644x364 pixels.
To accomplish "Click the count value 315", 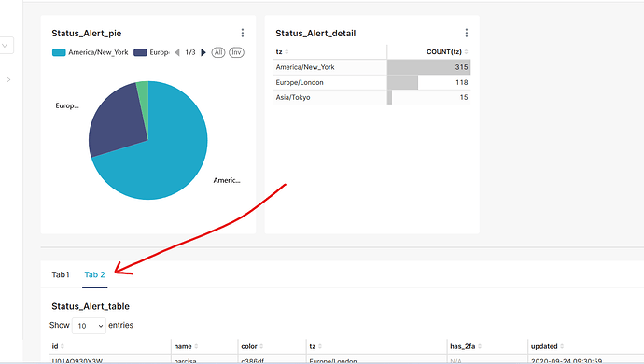I will [461, 67].
